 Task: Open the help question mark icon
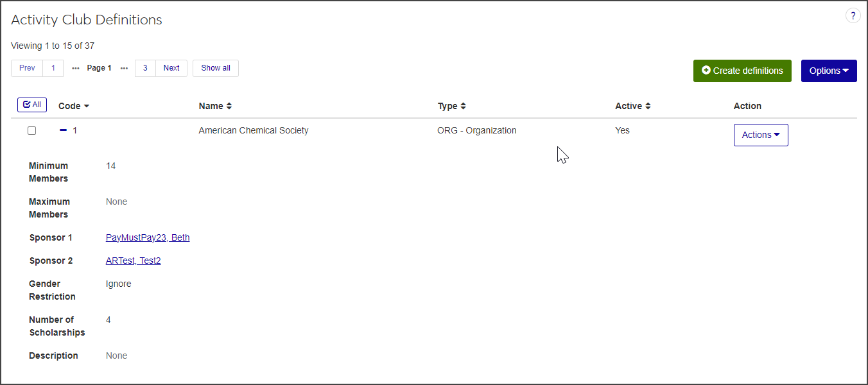coord(853,16)
